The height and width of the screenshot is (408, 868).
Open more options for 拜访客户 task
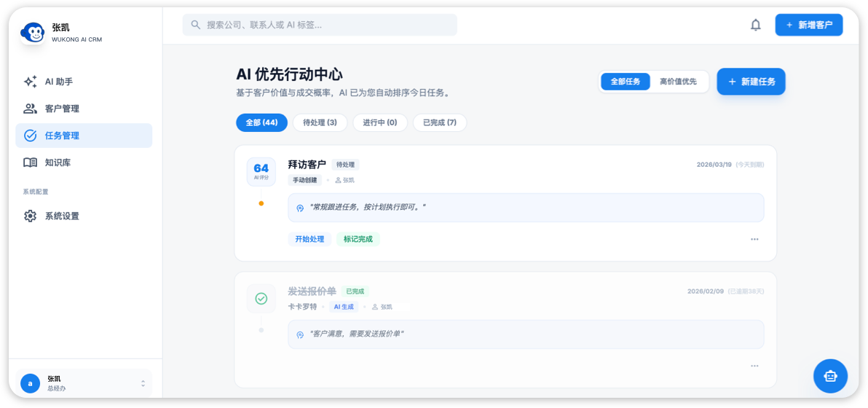(x=754, y=239)
